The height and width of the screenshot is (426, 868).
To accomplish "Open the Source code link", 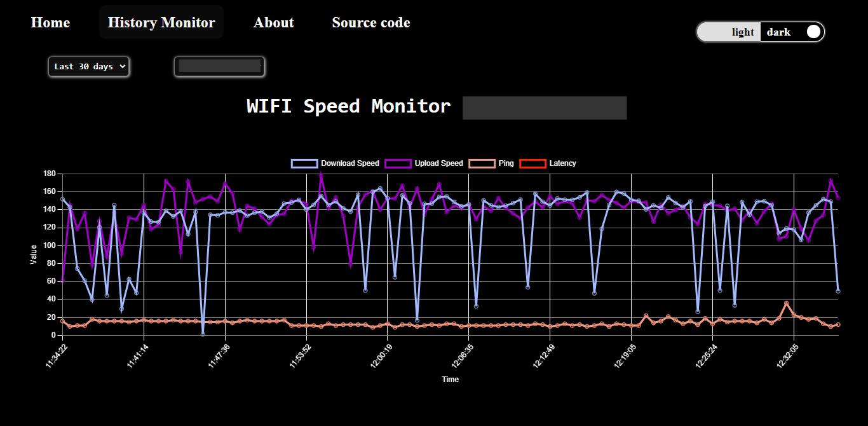I will click(x=370, y=22).
